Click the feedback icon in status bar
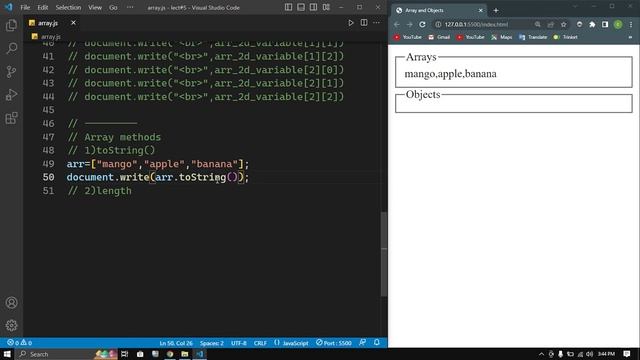 click(x=362, y=343)
